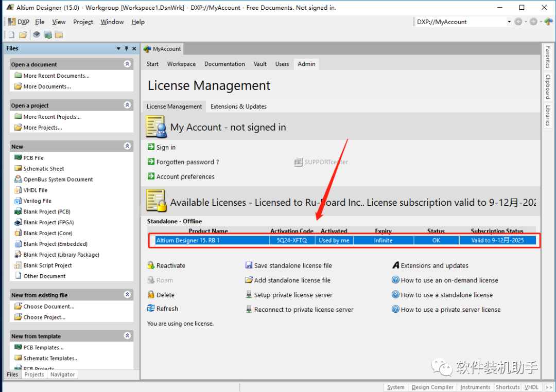Click the Sign in link
556x392 pixels.
point(166,147)
